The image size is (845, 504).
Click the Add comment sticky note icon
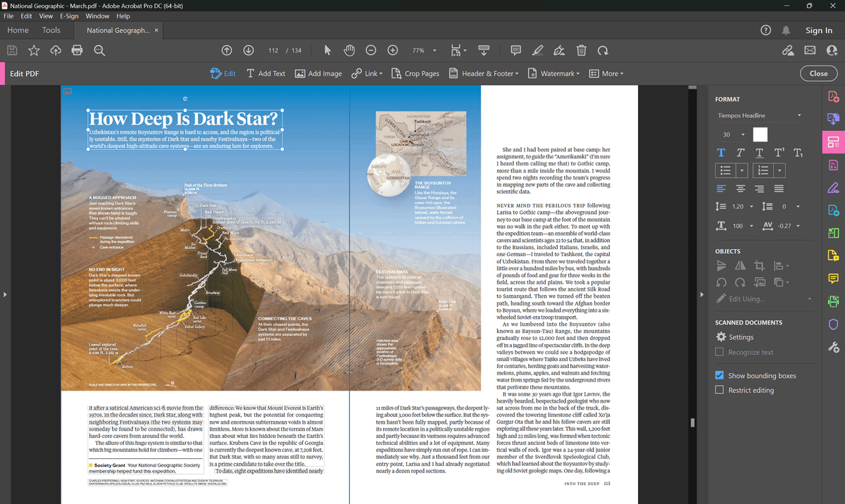[515, 51]
